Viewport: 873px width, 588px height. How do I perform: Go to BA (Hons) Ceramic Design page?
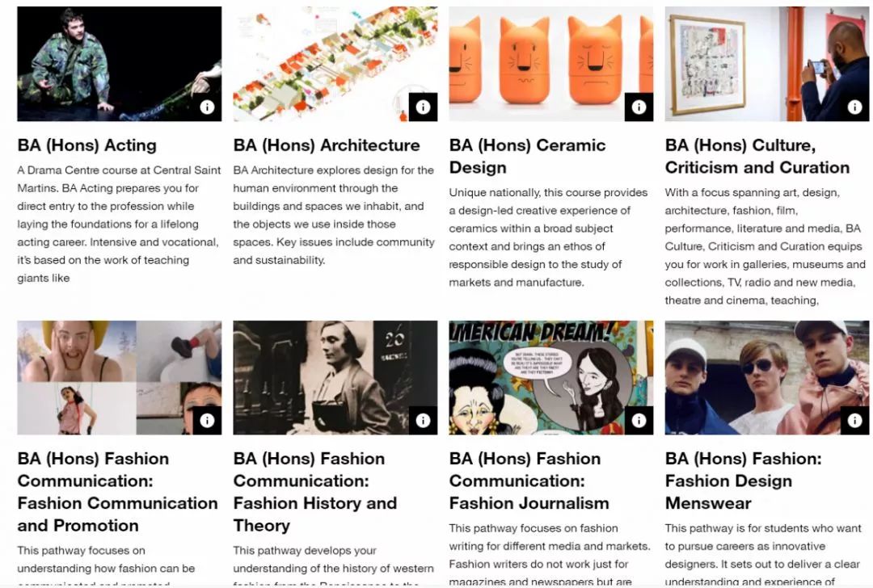pyautogui.click(x=527, y=157)
